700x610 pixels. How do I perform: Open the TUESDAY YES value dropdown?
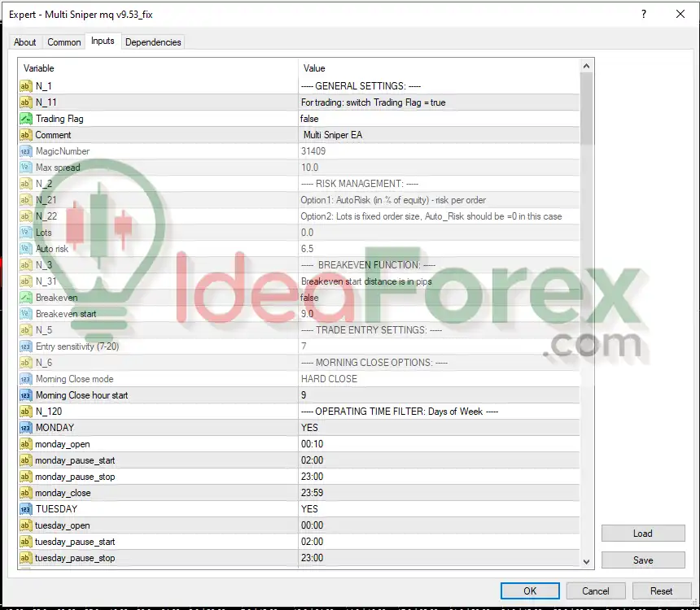pyautogui.click(x=439, y=509)
